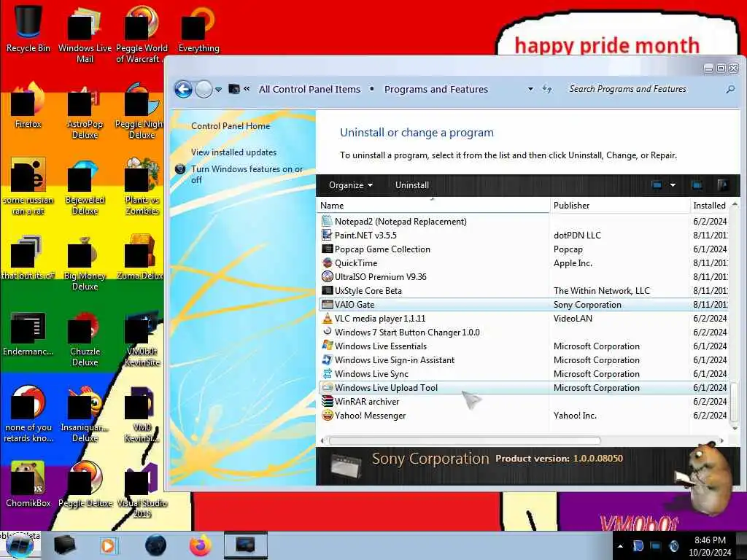Sort by the Publisher column header
Viewport: 747px width, 560px height.
pos(620,206)
